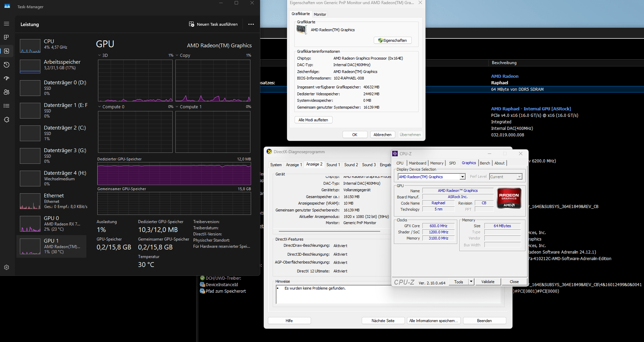The height and width of the screenshot is (342, 644).
Task: Open Sound 3 tab in DirectX diagnostic
Action: tap(369, 165)
